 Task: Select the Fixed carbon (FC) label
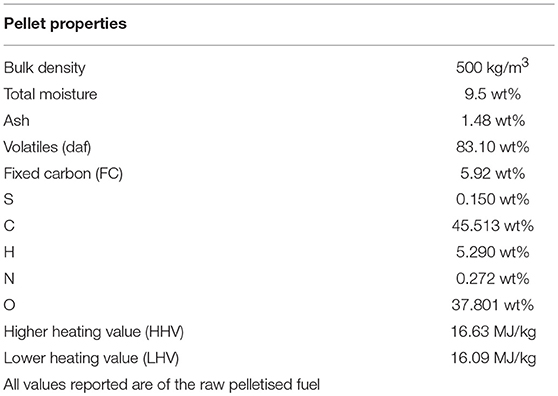pos(63,174)
